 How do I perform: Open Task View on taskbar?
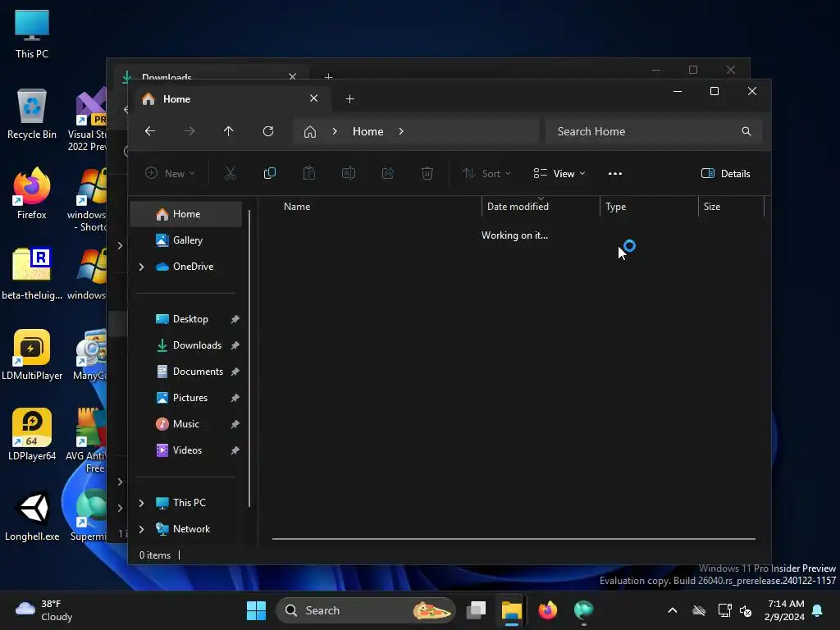(476, 610)
